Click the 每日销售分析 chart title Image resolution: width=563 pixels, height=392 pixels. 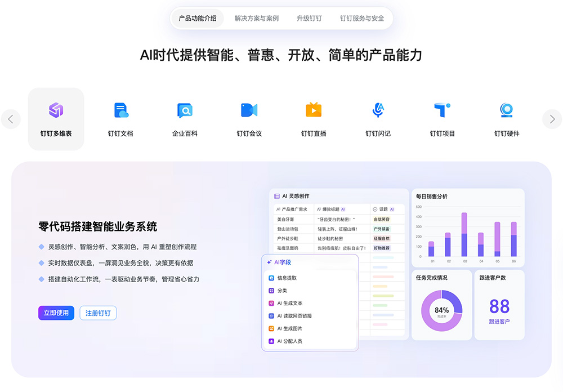click(x=432, y=197)
